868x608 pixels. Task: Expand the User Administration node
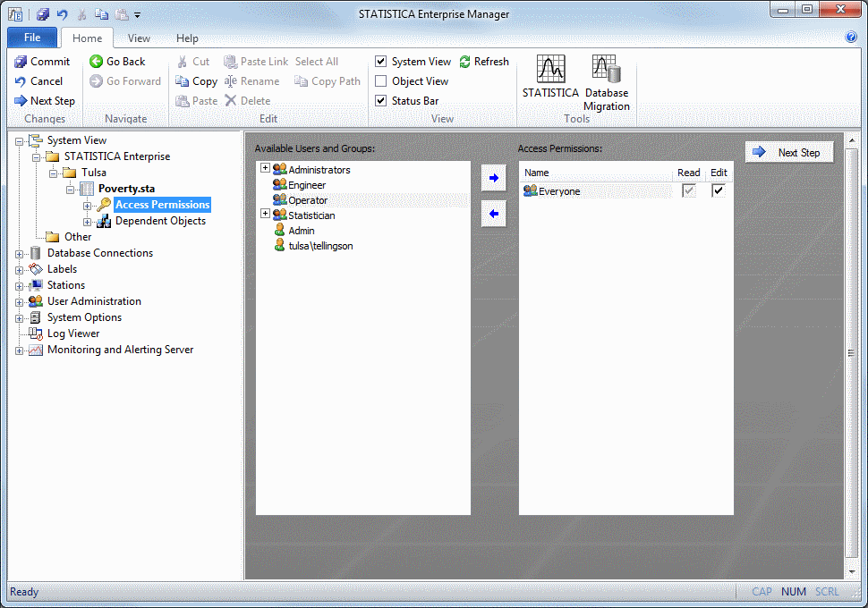pyautogui.click(x=20, y=302)
